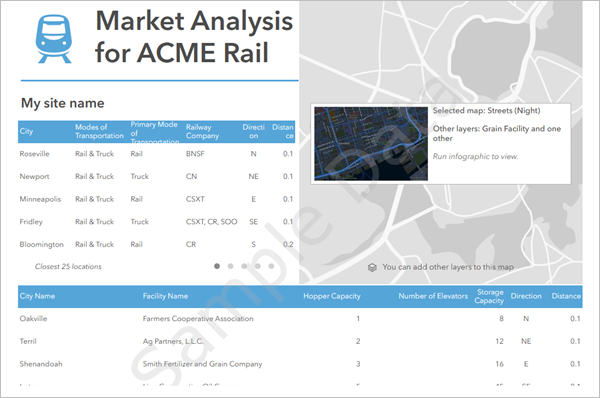This screenshot has width=600, height=398.
Task: Jump to the fifth pagination dot
Action: (x=271, y=266)
